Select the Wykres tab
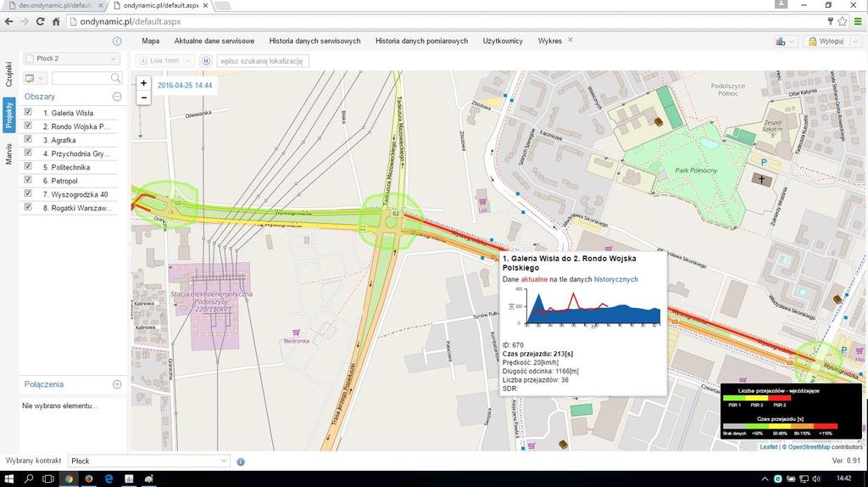The width and height of the screenshot is (868, 487). 549,41
